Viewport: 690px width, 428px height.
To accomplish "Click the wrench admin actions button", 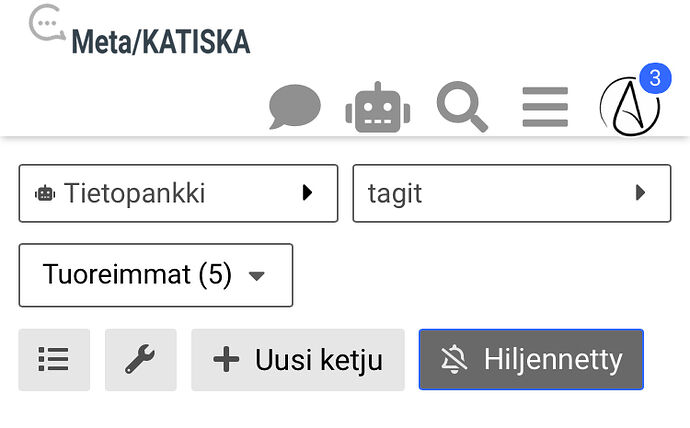I will pos(140,360).
